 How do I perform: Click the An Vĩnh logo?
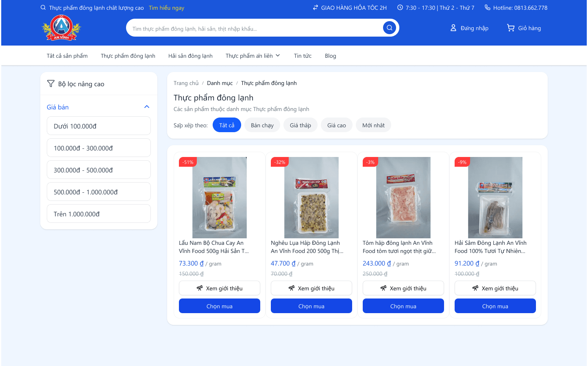(x=61, y=28)
